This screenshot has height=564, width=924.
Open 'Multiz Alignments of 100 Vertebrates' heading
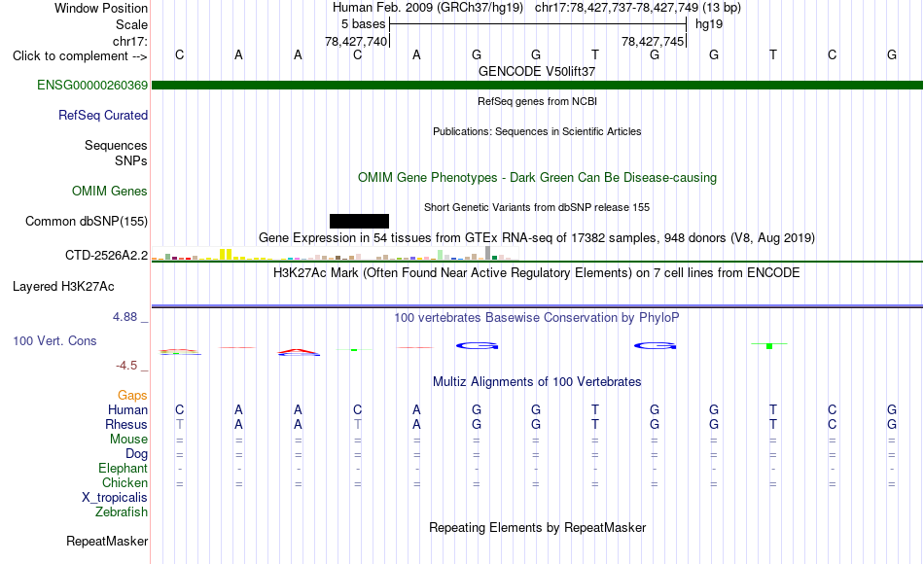click(537, 382)
